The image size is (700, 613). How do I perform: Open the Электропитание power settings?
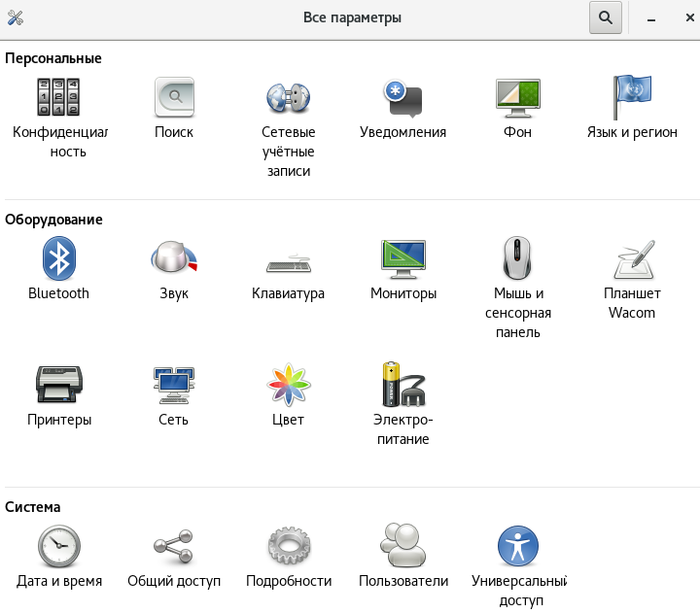[402, 386]
